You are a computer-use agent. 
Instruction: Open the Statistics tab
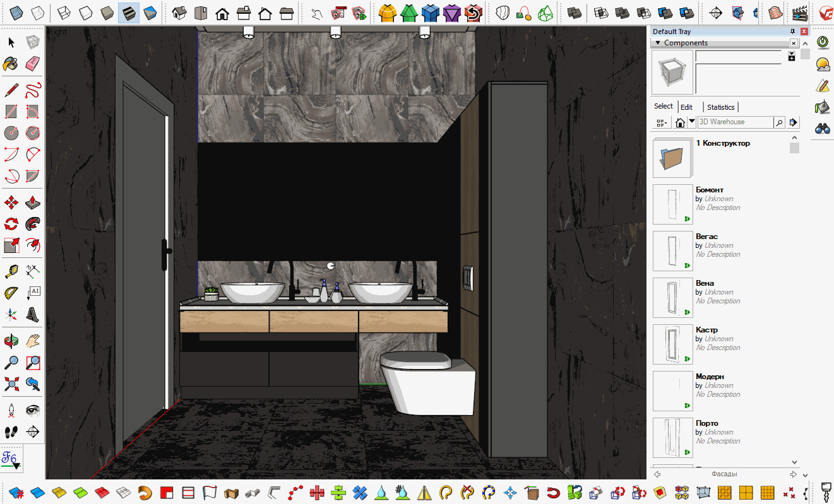click(x=720, y=107)
